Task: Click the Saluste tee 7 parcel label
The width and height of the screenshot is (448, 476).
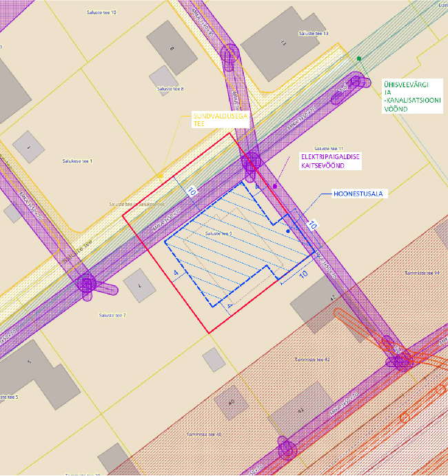Action: (112, 315)
